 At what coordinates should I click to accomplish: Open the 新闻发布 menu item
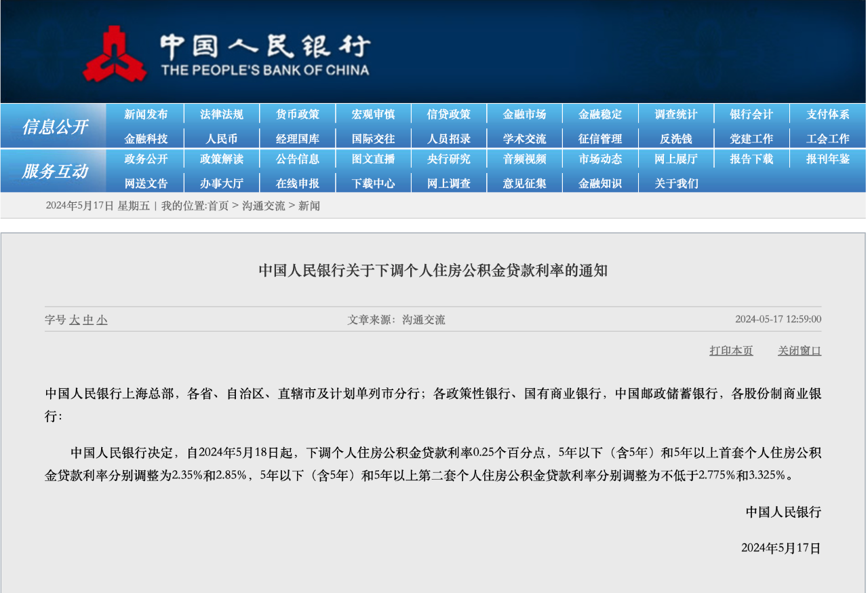coord(146,115)
